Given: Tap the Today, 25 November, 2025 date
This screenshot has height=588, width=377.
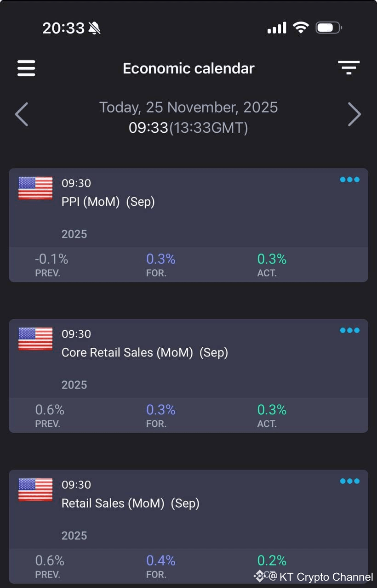Looking at the screenshot, I should pyautogui.click(x=188, y=107).
